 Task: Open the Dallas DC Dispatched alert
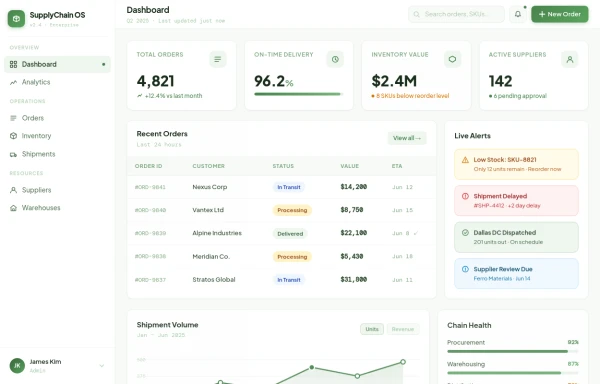tap(516, 237)
